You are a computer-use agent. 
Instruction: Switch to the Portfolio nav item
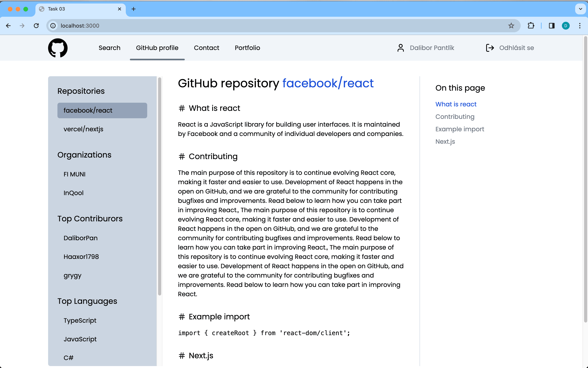pos(247,48)
